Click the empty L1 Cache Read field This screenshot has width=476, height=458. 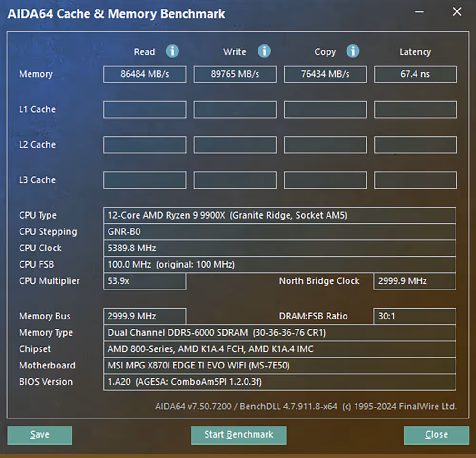[144, 110]
